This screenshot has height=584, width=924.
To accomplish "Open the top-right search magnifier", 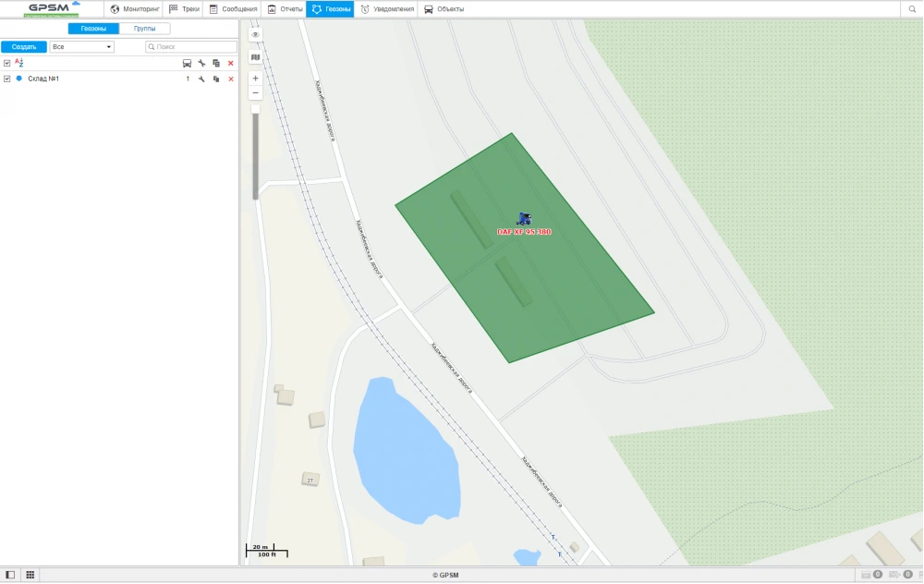I will [x=911, y=9].
